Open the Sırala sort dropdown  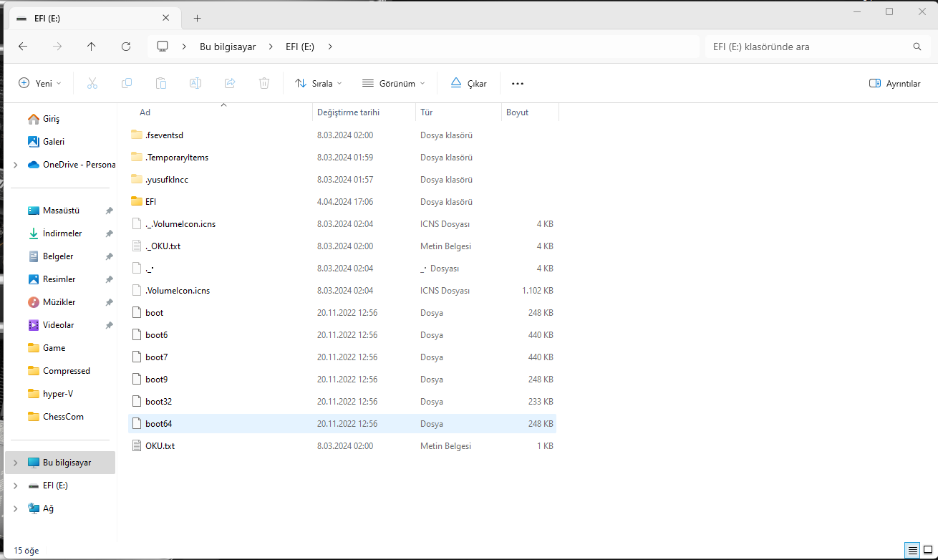318,83
